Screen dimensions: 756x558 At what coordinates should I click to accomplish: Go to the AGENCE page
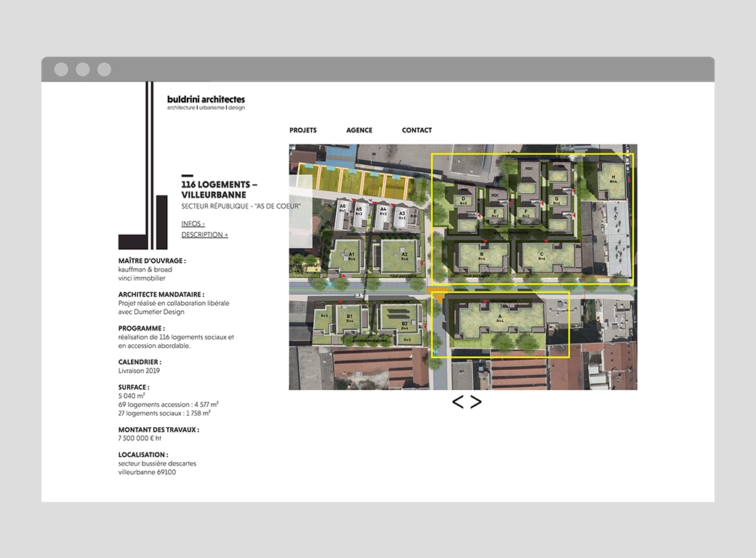pyautogui.click(x=359, y=130)
